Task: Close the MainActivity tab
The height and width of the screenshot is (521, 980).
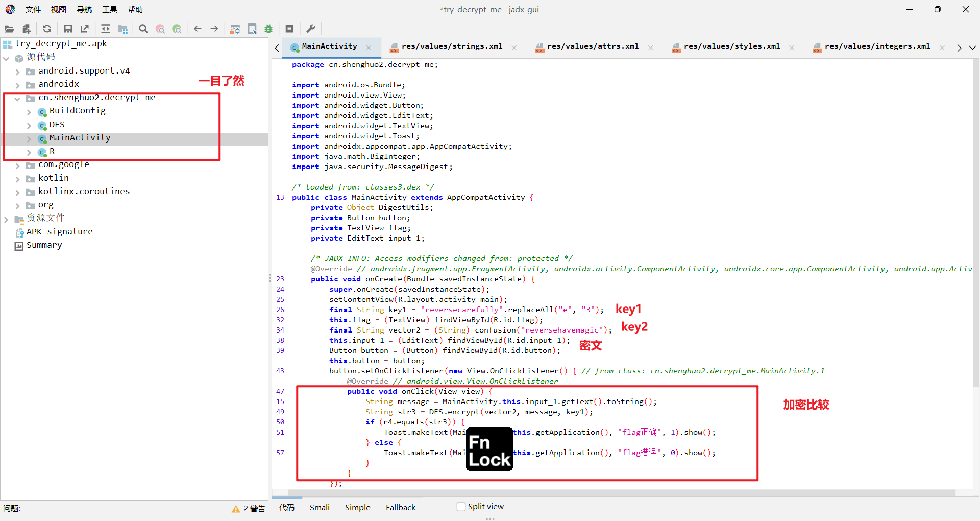Action: tap(369, 48)
